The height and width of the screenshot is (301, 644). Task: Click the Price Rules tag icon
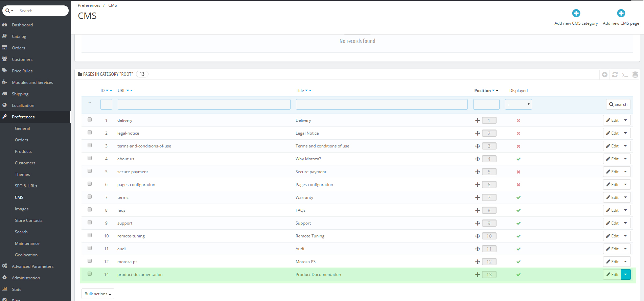[x=5, y=71]
